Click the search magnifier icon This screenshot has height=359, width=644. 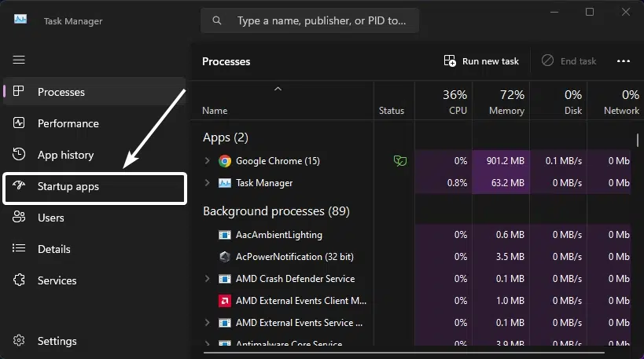click(217, 20)
